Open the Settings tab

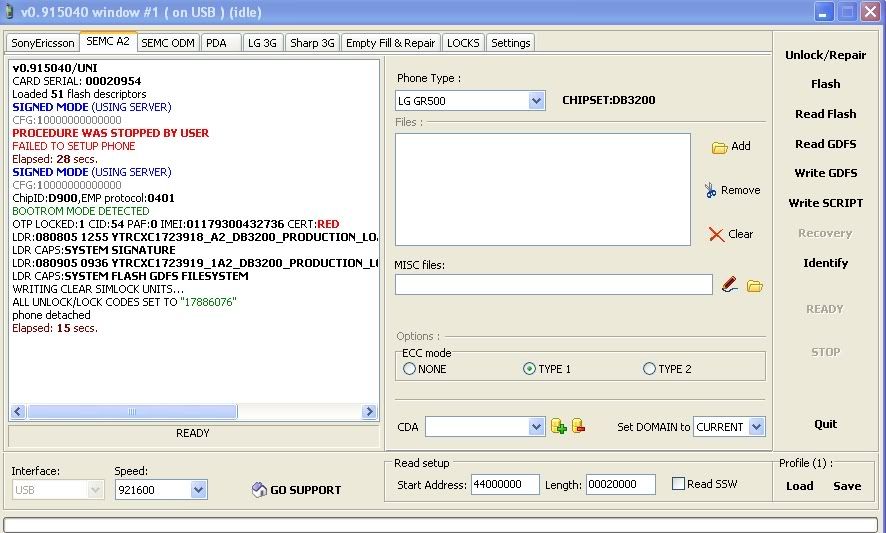pos(510,43)
